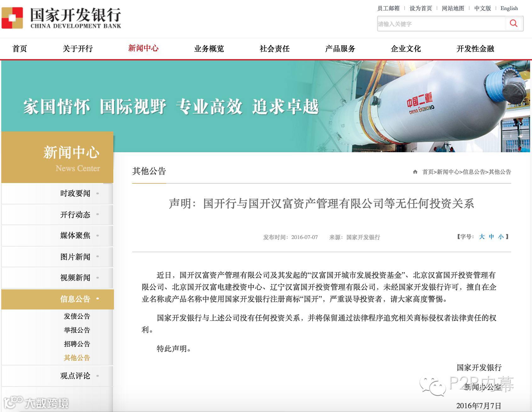Collapse the 信息公告 sidebar section
This screenshot has height=412, width=532.
[58, 299]
